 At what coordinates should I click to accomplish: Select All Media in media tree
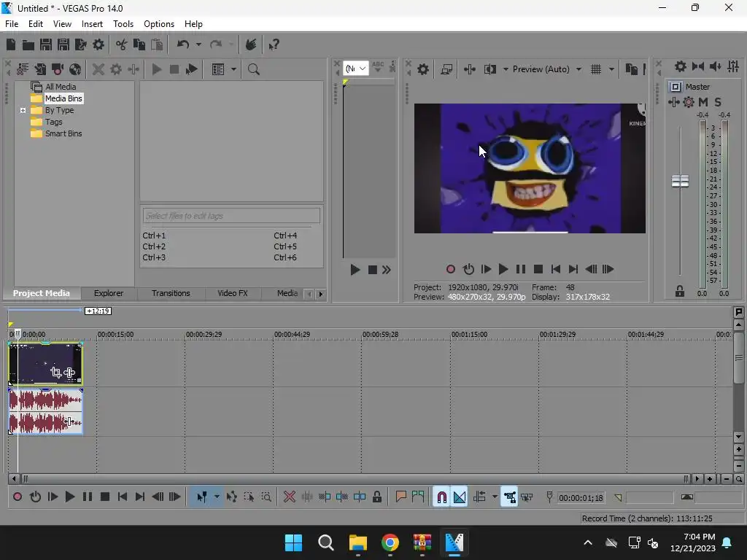61,87
